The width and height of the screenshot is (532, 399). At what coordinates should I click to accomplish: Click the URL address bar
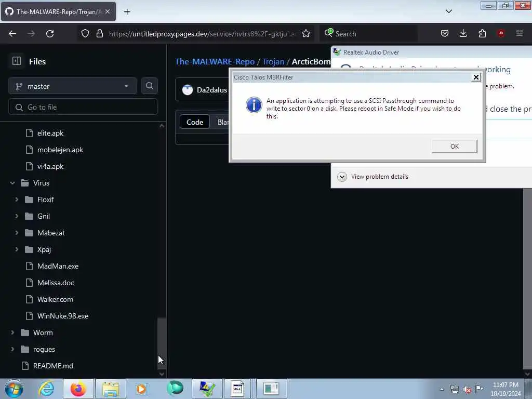(x=202, y=34)
